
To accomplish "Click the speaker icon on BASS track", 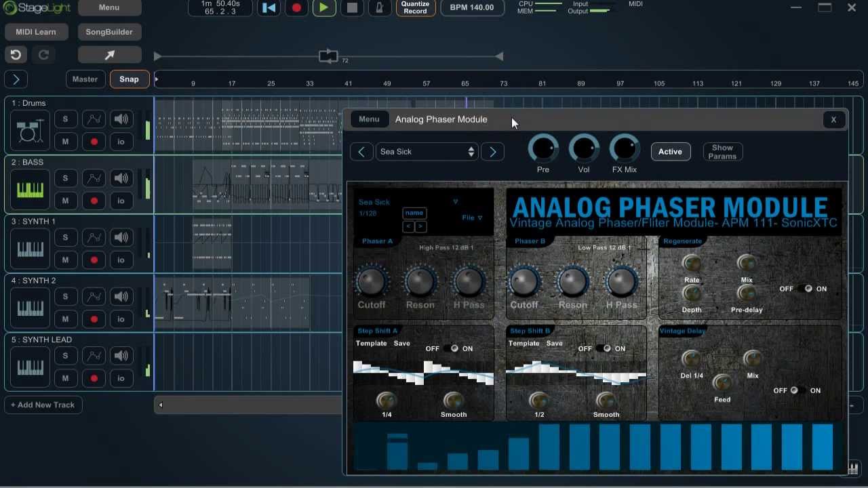I will click(x=121, y=178).
